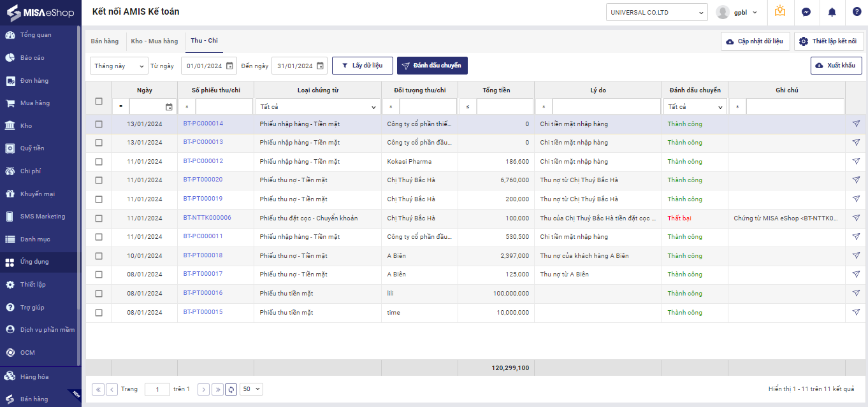Click Số phiếu thu/chi filter input
Viewport: 868px width, 407px height.
point(224,107)
